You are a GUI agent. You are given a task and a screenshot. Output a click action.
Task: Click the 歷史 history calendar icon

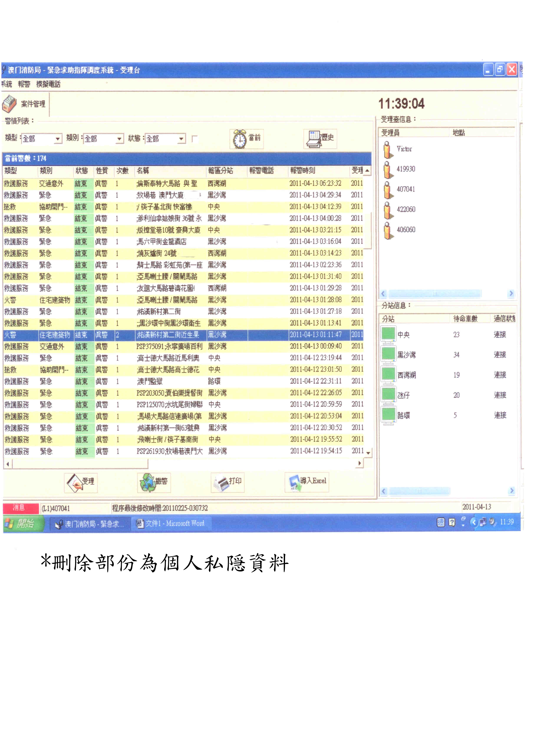pos(314,139)
